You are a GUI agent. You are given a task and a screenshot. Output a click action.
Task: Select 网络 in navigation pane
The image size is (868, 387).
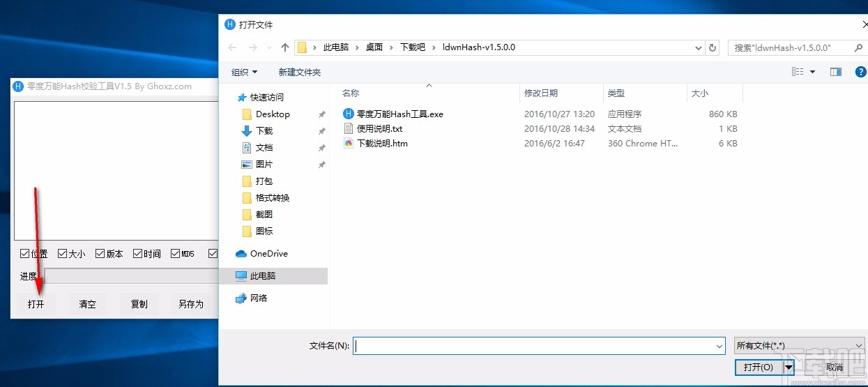click(x=259, y=298)
